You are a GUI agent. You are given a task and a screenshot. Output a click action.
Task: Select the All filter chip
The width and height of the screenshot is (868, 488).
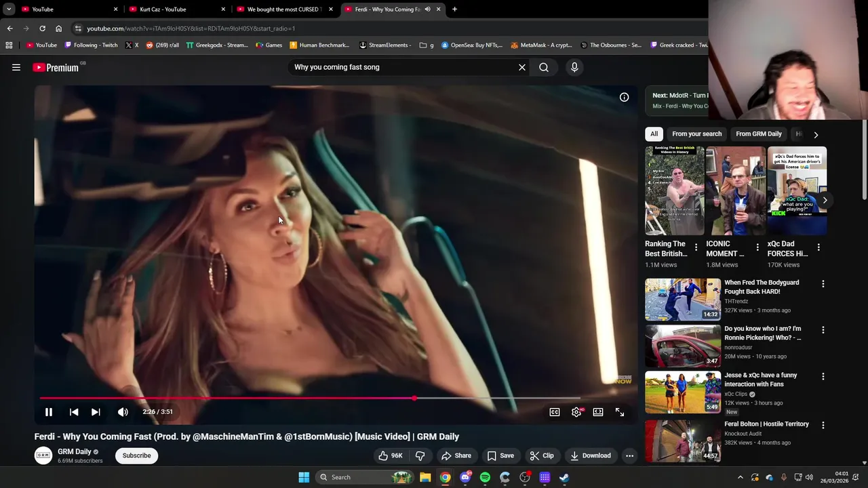pos(654,134)
